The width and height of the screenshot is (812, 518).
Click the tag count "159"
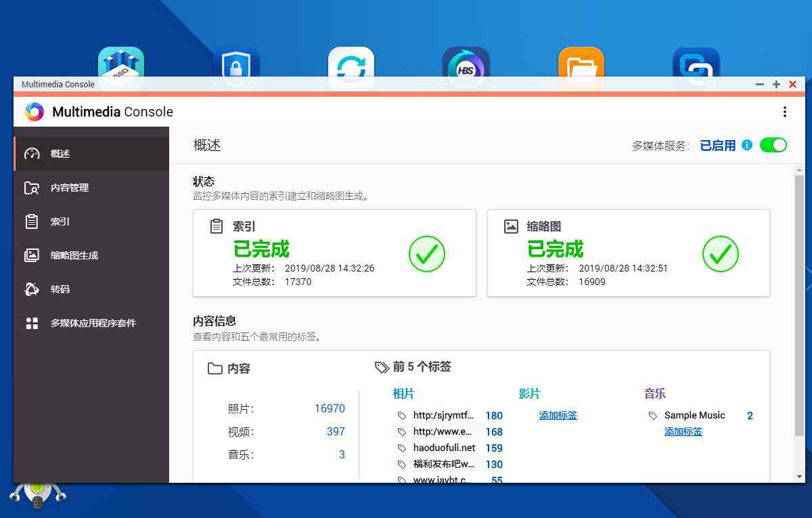(x=494, y=448)
